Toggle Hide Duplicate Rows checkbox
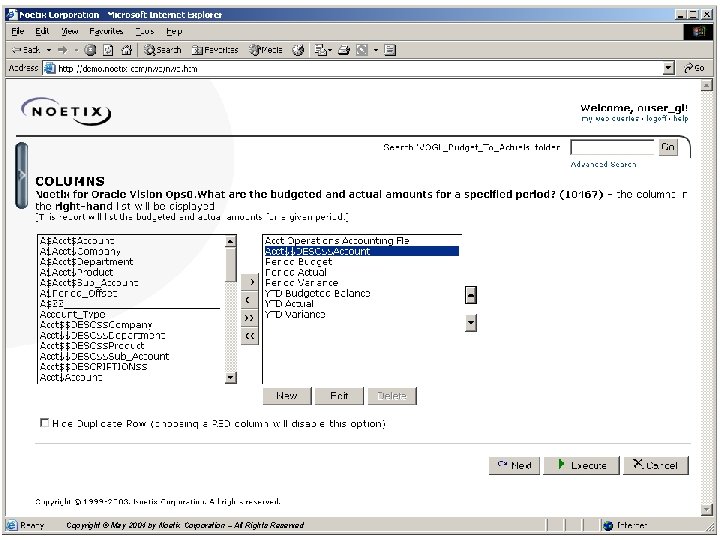 pos(44,422)
